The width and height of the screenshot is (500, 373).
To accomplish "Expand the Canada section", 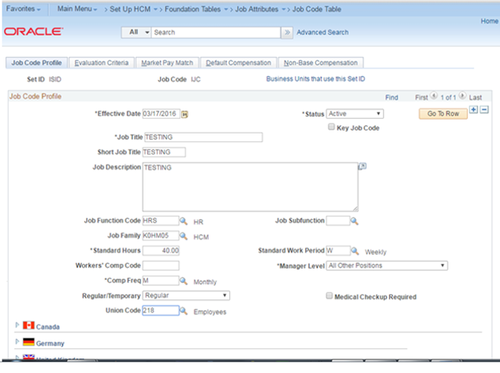I will click(17, 325).
